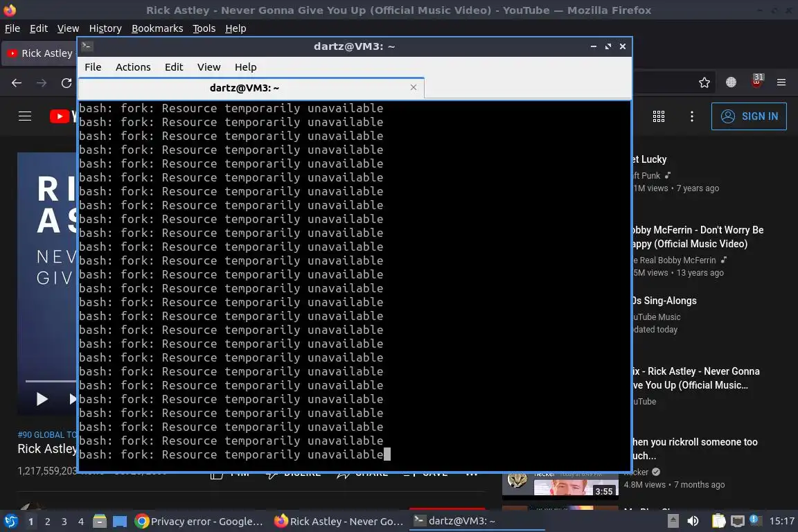Viewport: 798px width, 532px height.
Task: Click Firefox forward arrow button
Action: pyautogui.click(x=42, y=82)
